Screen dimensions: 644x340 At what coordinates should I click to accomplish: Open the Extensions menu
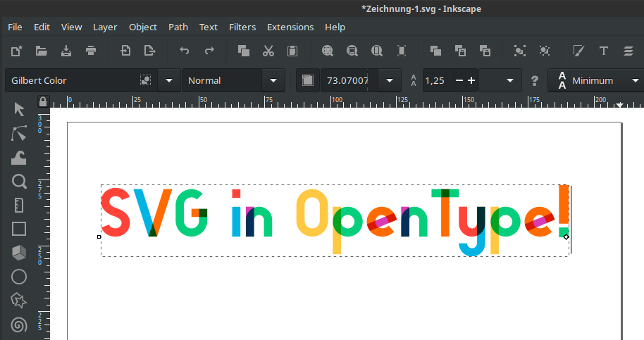tap(290, 27)
